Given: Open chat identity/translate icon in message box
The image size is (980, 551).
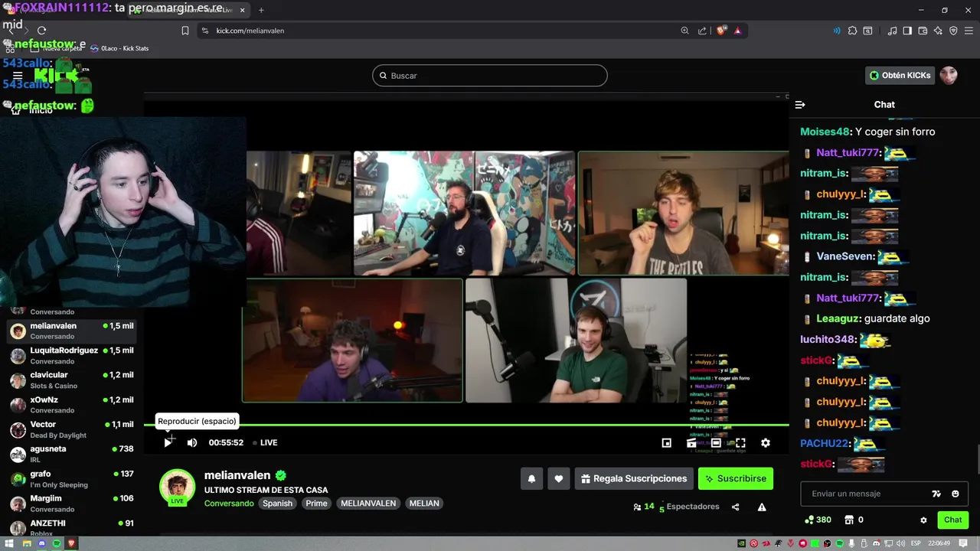Looking at the screenshot, I should point(936,494).
